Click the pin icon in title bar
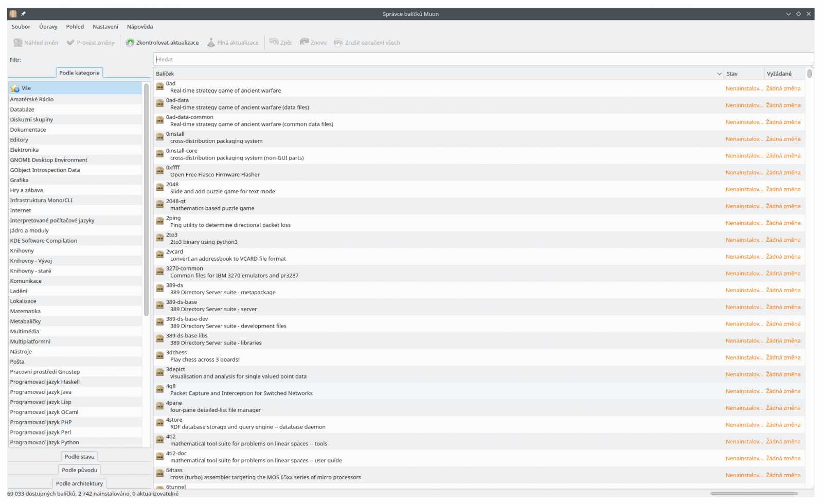Screen dimensions: 823x504 coord(23,14)
